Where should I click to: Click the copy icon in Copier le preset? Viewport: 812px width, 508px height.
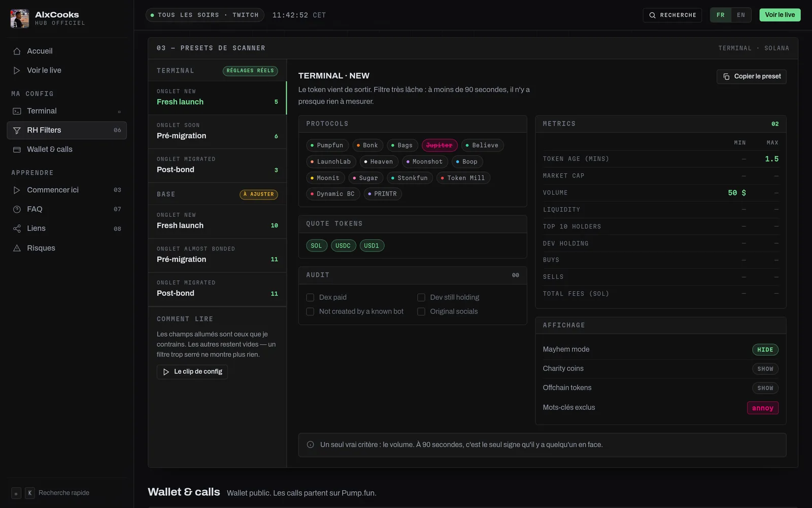point(726,77)
